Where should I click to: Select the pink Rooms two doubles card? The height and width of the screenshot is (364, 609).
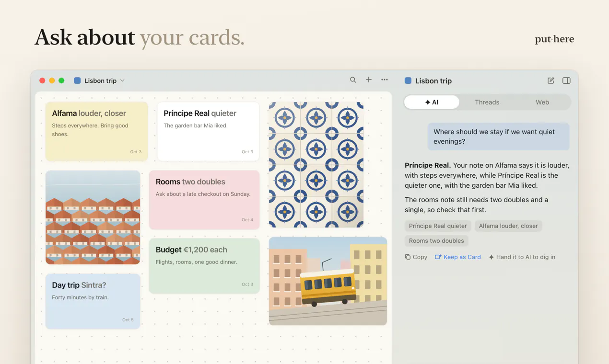coord(204,200)
